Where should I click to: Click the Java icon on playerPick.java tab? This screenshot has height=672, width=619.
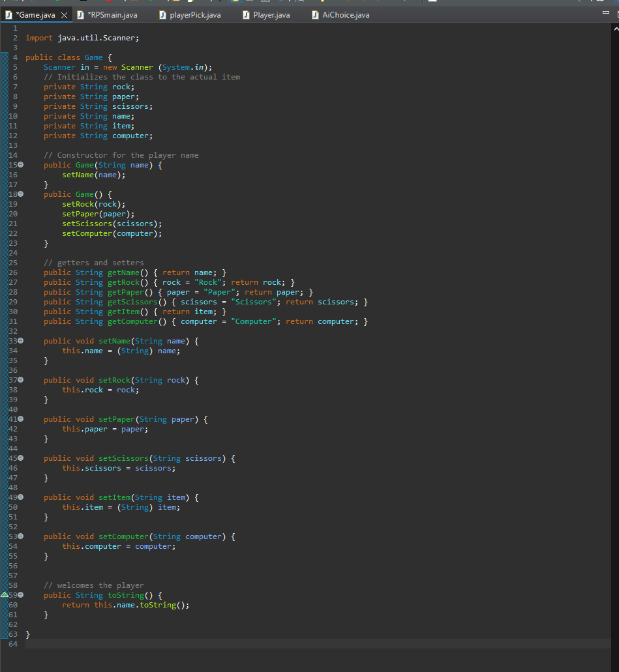pyautogui.click(x=162, y=14)
